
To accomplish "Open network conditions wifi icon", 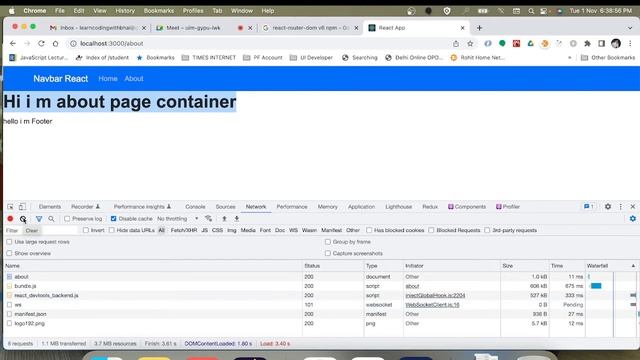I will 209,219.
